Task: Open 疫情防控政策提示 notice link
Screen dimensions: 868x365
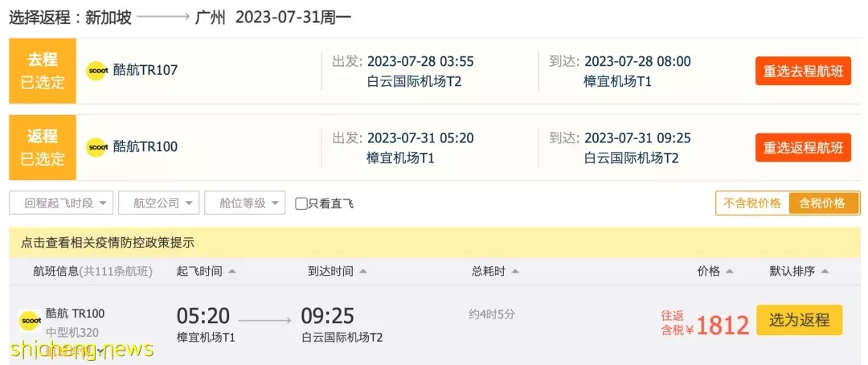Action: click(x=108, y=243)
